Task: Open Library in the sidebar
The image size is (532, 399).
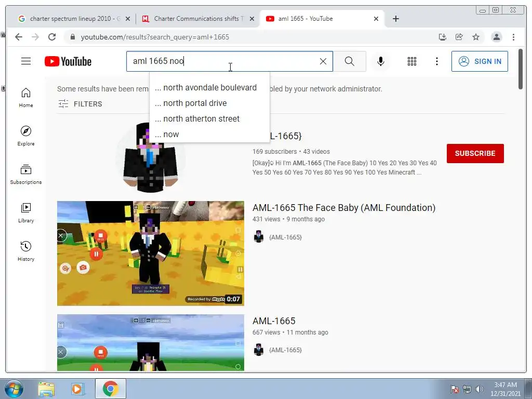Action: coord(26,212)
